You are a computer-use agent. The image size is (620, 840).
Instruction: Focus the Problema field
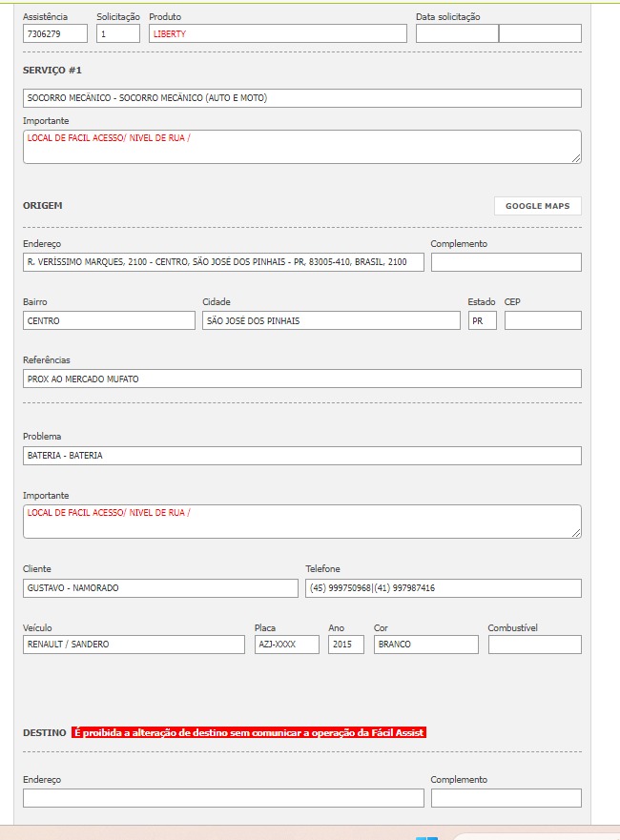(301, 456)
